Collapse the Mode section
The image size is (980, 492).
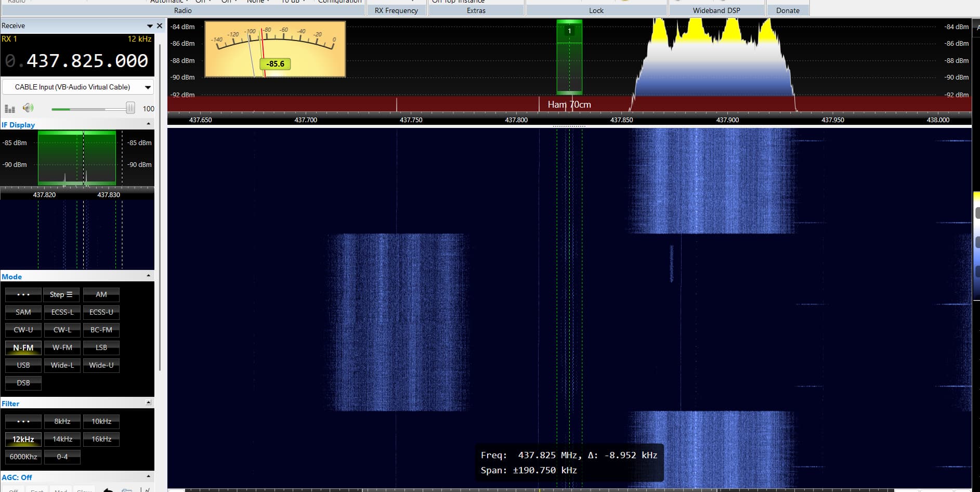click(x=149, y=276)
